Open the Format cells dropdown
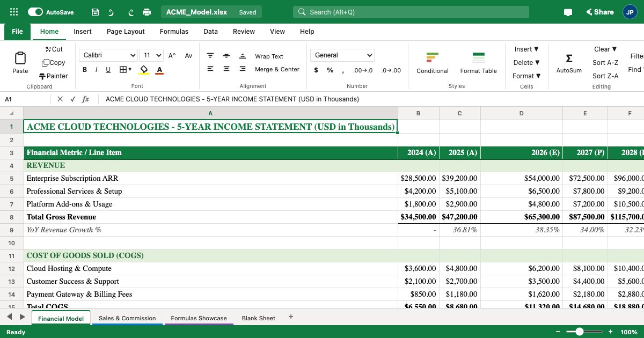644x338 pixels. 526,76
